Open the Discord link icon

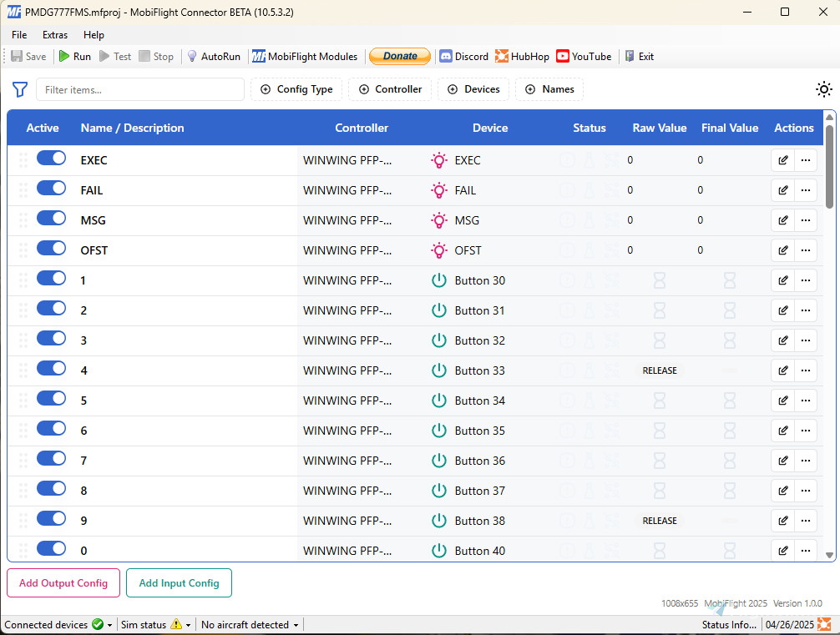(x=446, y=57)
